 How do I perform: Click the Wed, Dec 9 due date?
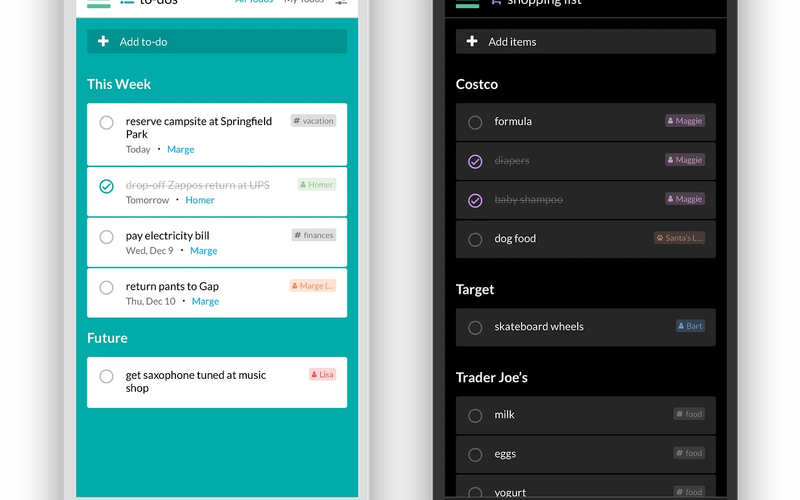[x=149, y=251]
